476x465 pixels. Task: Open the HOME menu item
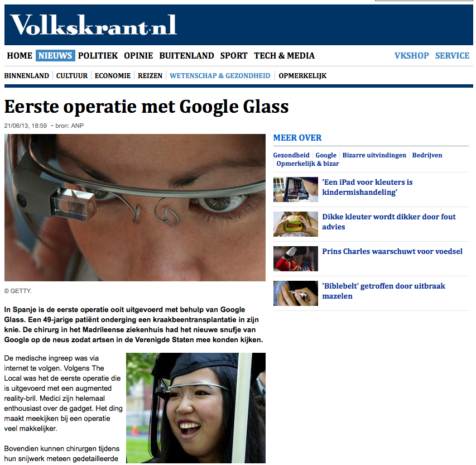pos(20,56)
